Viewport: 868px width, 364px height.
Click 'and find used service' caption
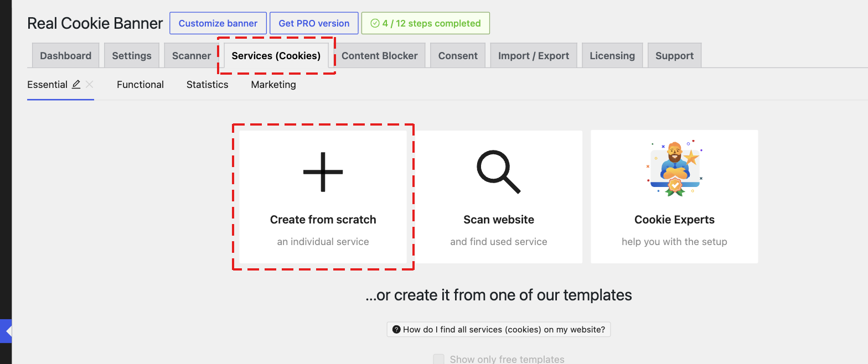pos(499,242)
